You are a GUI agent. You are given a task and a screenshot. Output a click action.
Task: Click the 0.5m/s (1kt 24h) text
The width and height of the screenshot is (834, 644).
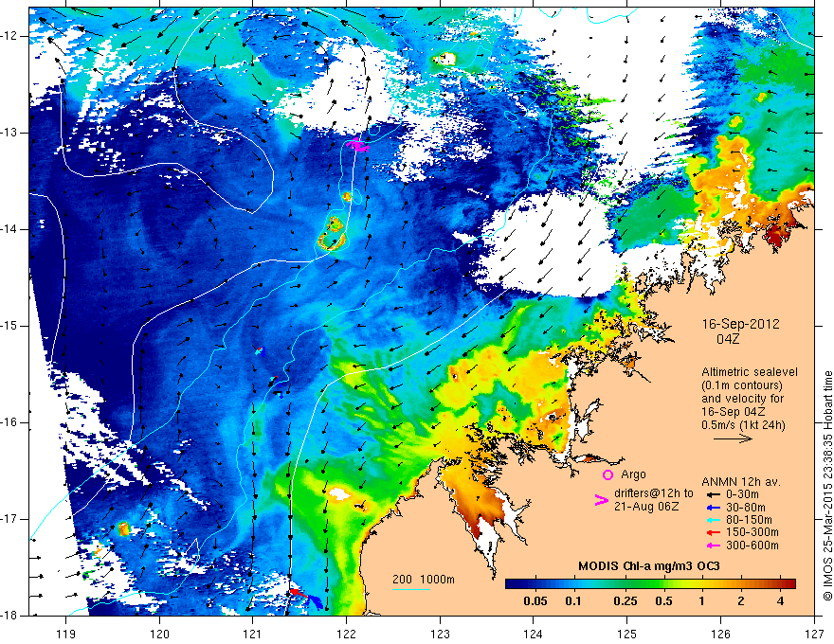[743, 425]
